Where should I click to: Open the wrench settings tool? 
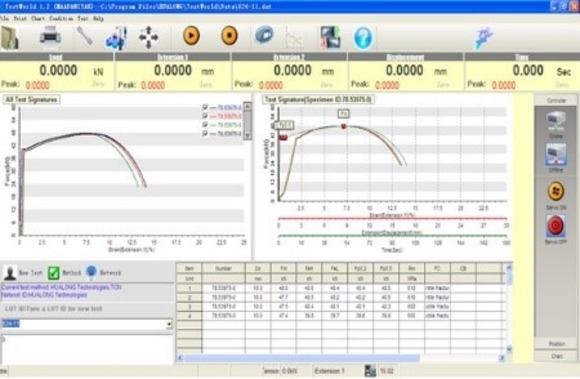click(x=85, y=36)
